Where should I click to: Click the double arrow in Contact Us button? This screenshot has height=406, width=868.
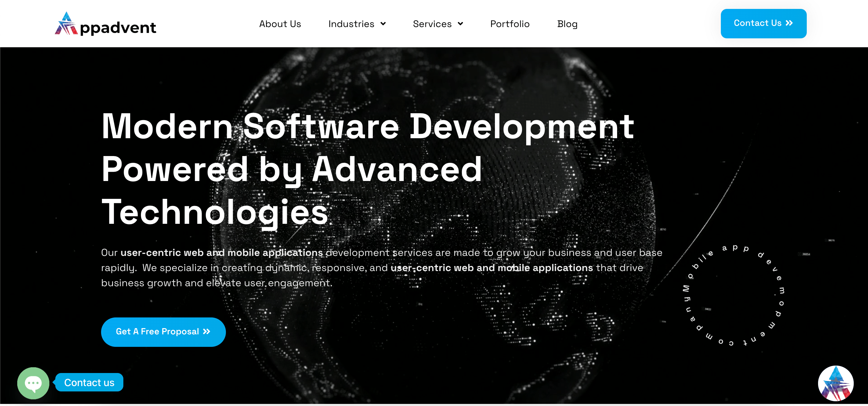tap(789, 23)
